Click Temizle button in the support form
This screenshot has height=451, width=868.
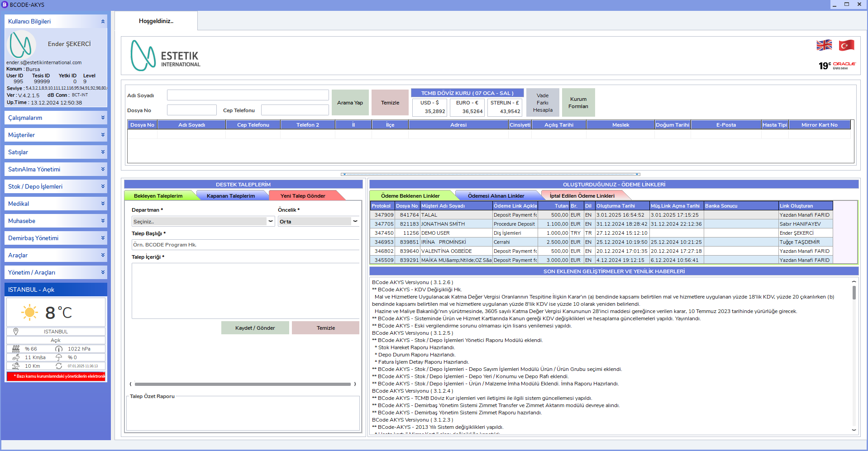[x=326, y=328]
